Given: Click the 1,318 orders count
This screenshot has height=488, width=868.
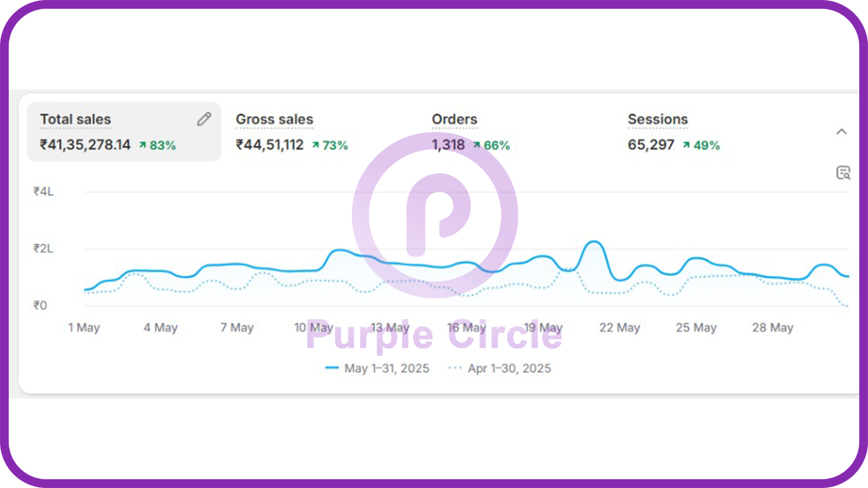Looking at the screenshot, I should 448,145.
